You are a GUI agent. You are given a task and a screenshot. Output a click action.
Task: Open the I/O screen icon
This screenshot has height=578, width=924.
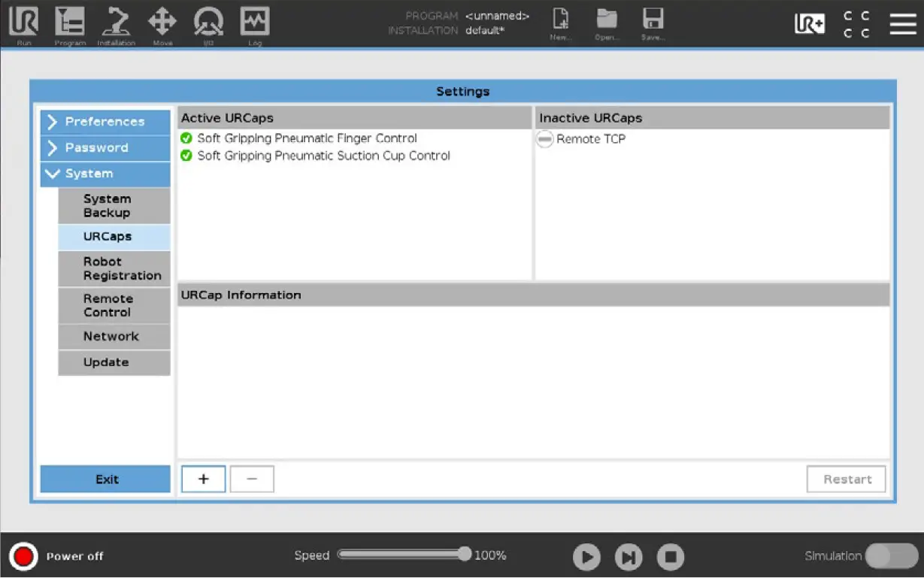(x=208, y=24)
